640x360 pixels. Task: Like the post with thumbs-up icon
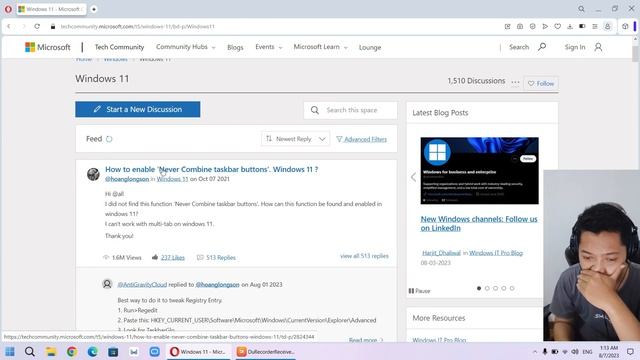coord(155,257)
